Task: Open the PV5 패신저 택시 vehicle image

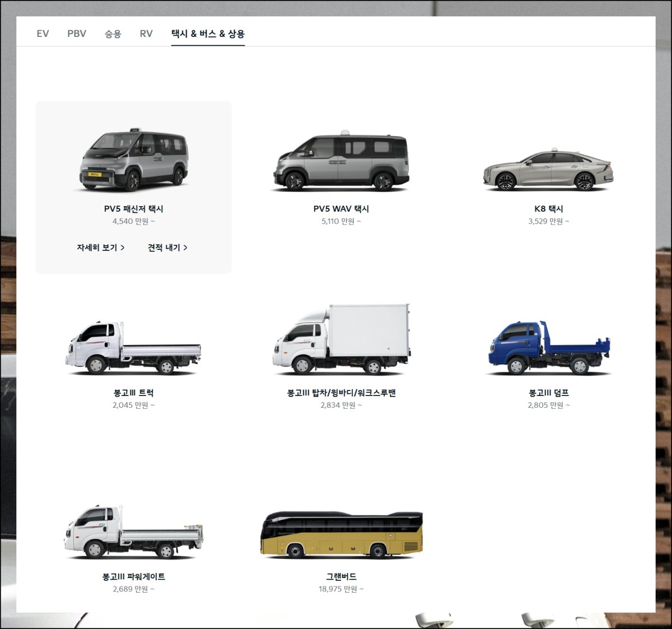Action: [134, 160]
